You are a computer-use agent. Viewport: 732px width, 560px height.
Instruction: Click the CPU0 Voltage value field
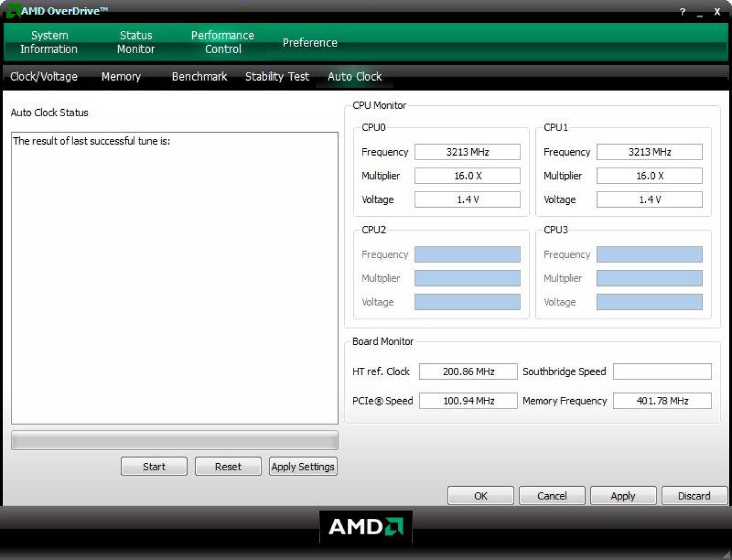[x=467, y=200]
